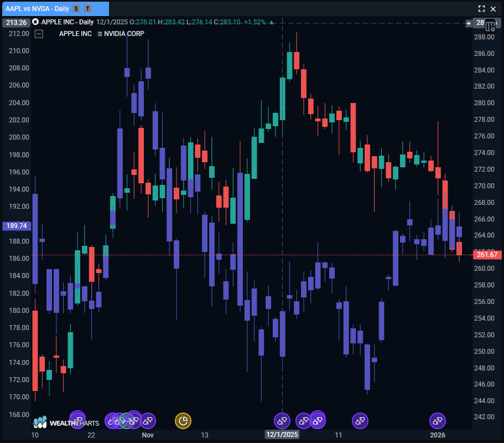Click the sentiment icon above the 12/1/2025 date
The image size is (504, 443).
click(282, 421)
